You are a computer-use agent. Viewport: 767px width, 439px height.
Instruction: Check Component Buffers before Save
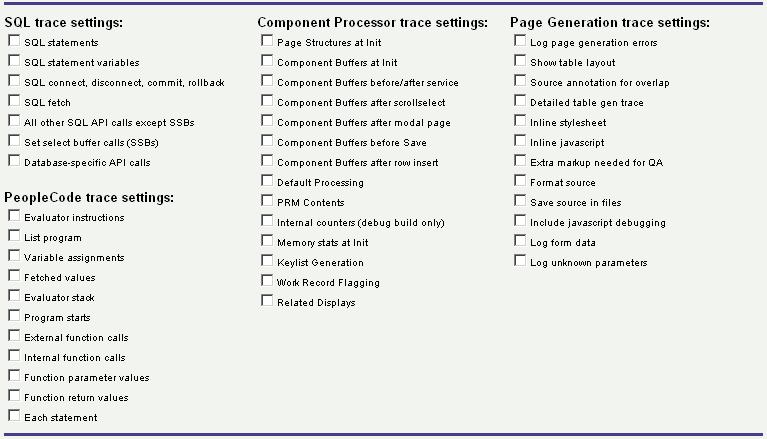267,141
